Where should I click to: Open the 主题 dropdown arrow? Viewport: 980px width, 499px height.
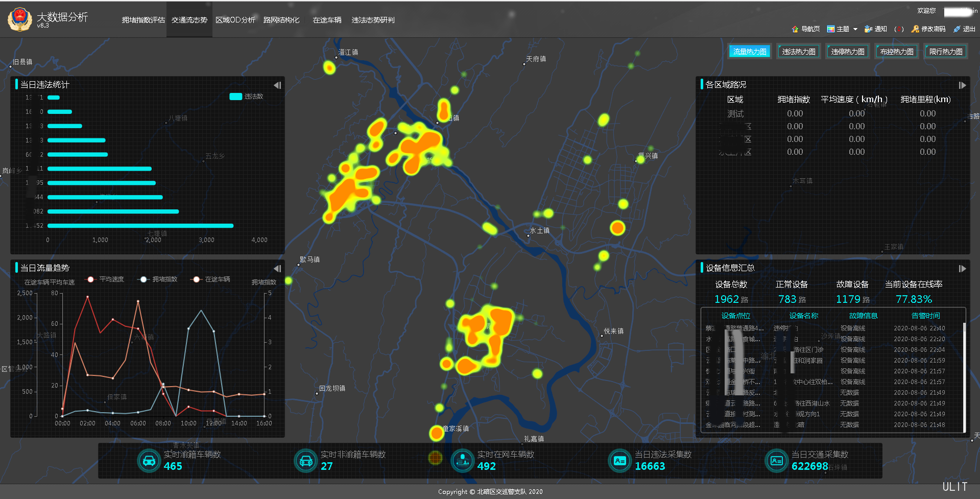(x=855, y=29)
